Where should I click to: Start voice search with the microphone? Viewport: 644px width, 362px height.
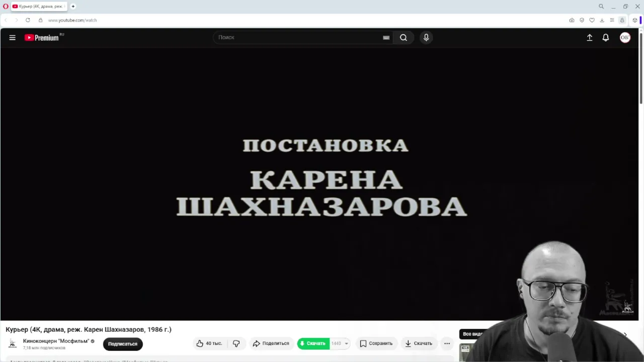[x=426, y=37]
